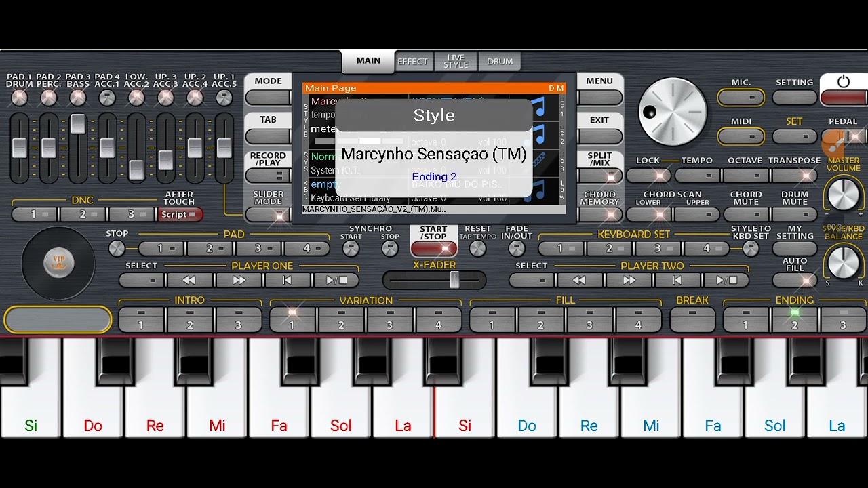Turn the STYLE/KBD BALANCE knob
Image resolution: width=868 pixels, height=488 pixels.
tap(843, 262)
